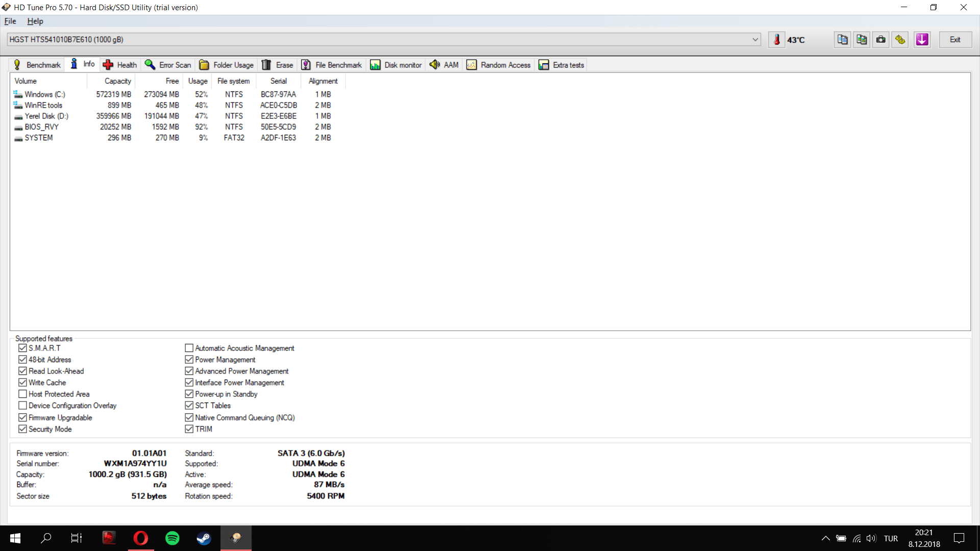980x551 pixels.
Task: Show hidden system tray icons chevron
Action: pyautogui.click(x=825, y=538)
